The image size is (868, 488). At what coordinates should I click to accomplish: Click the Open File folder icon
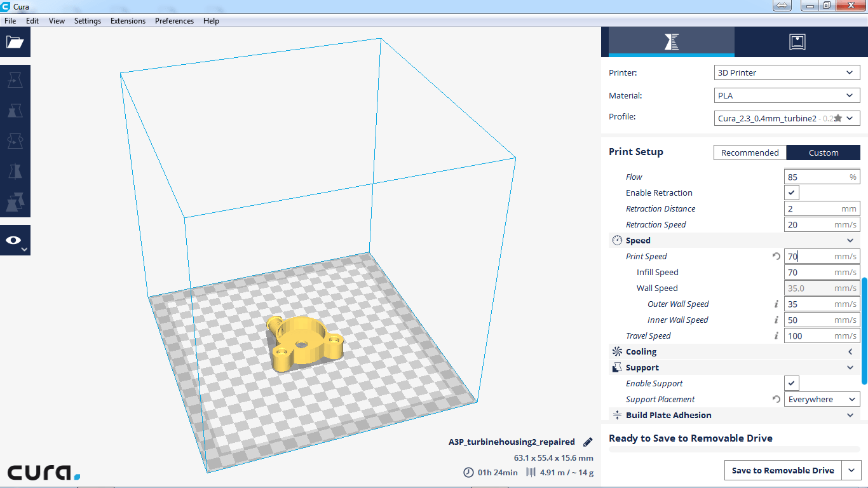coord(15,43)
